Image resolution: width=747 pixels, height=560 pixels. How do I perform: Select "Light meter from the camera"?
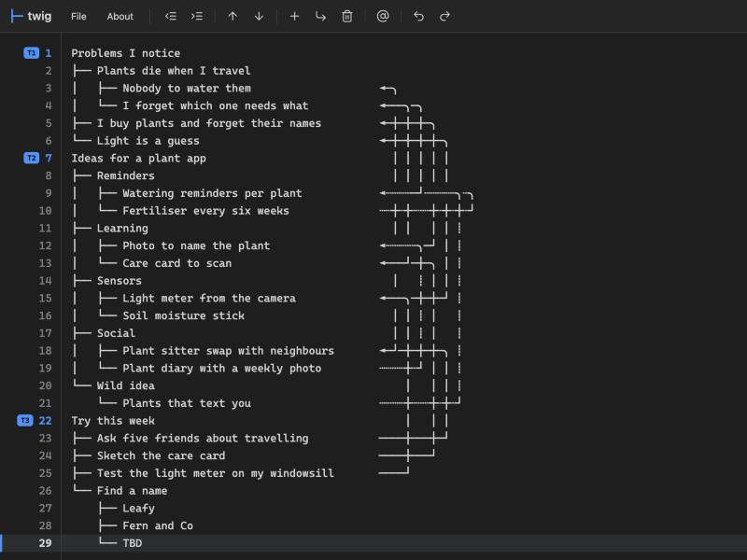(208, 298)
